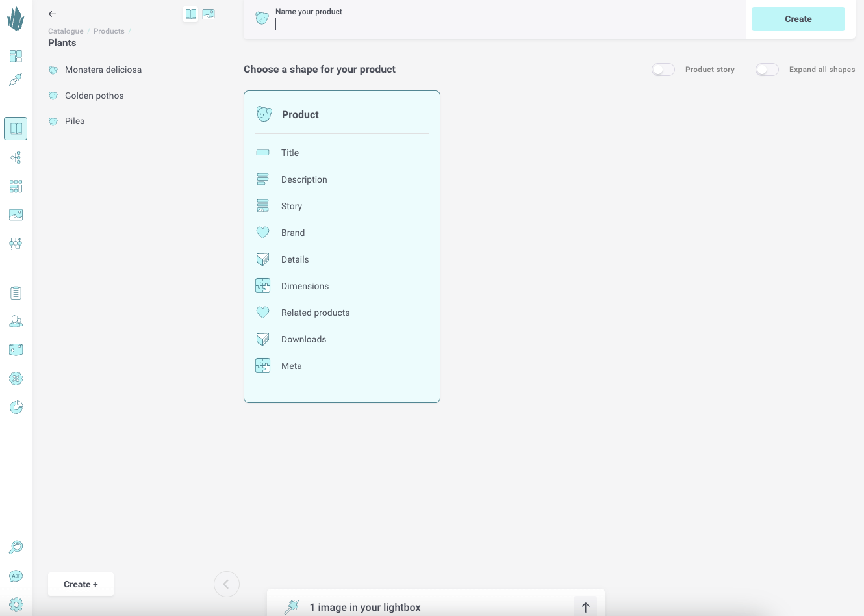Click the back arrow above breadcrumbs
The image size is (864, 616).
53,14
